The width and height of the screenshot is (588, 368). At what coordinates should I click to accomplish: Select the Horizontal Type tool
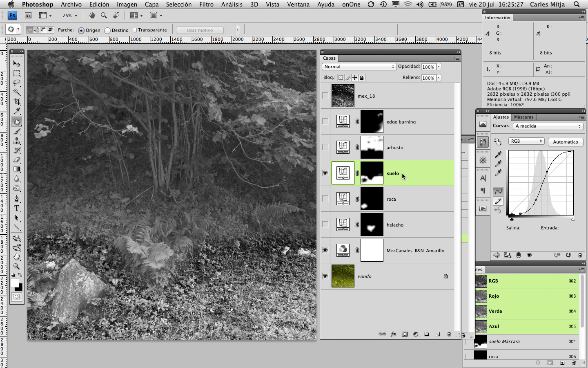17,208
